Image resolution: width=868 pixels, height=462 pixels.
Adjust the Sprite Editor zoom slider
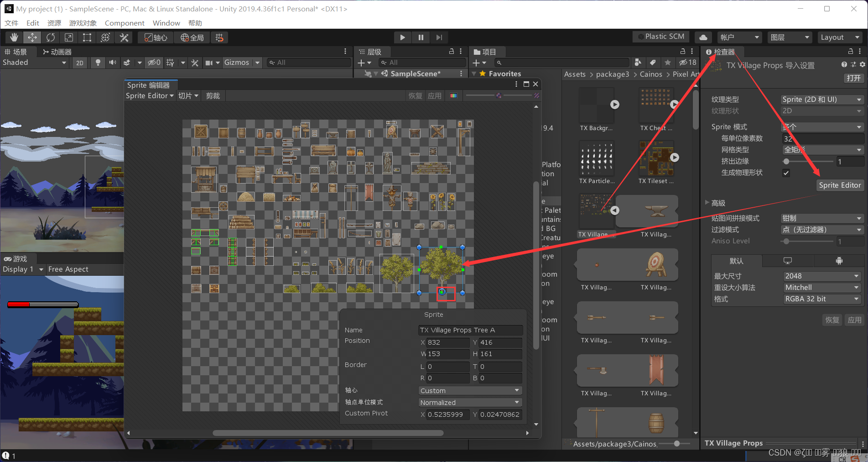click(499, 95)
